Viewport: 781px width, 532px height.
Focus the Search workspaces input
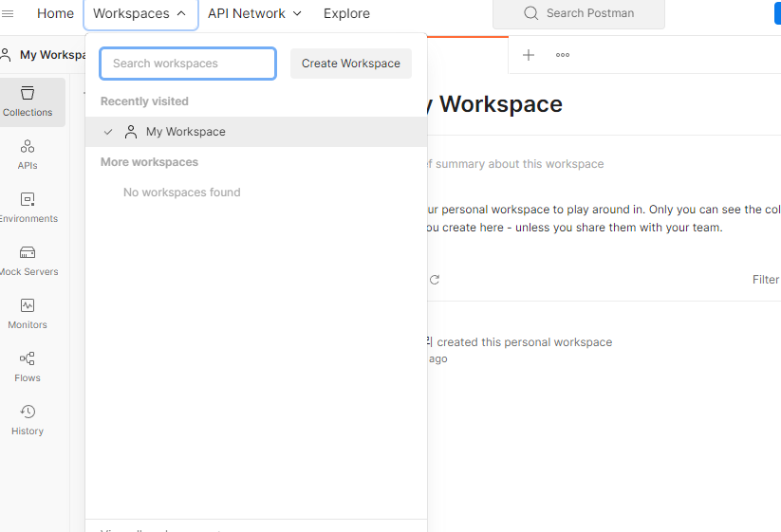click(188, 64)
